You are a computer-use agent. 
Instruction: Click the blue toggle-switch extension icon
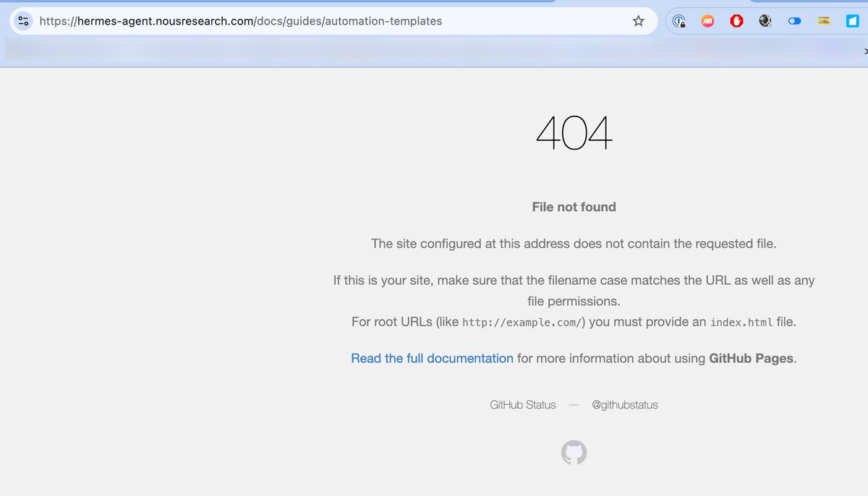(794, 21)
